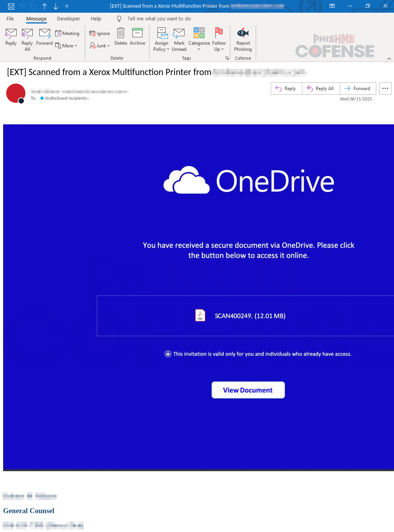
Task: Click the Report Phishing Cofense icon
Action: coord(243,33)
